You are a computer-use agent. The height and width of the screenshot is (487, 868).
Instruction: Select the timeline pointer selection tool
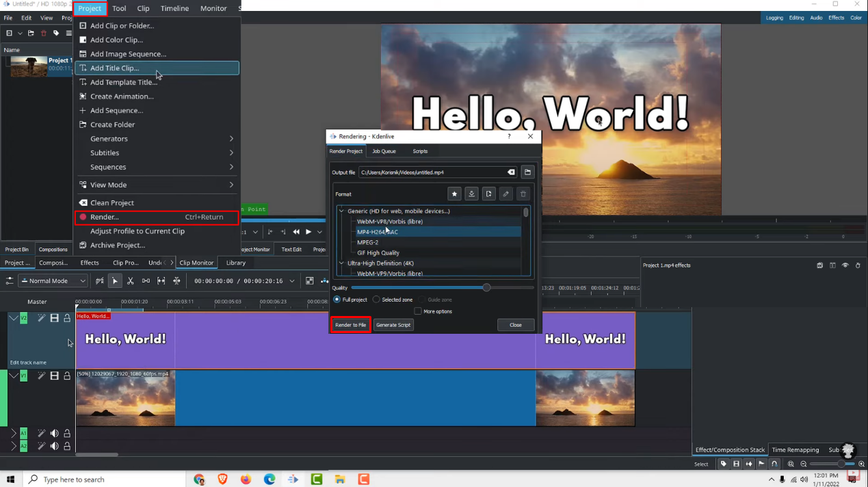click(x=114, y=280)
